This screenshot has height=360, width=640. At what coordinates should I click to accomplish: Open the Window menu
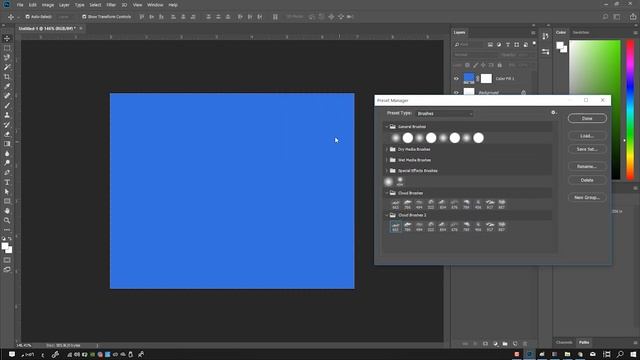click(155, 5)
